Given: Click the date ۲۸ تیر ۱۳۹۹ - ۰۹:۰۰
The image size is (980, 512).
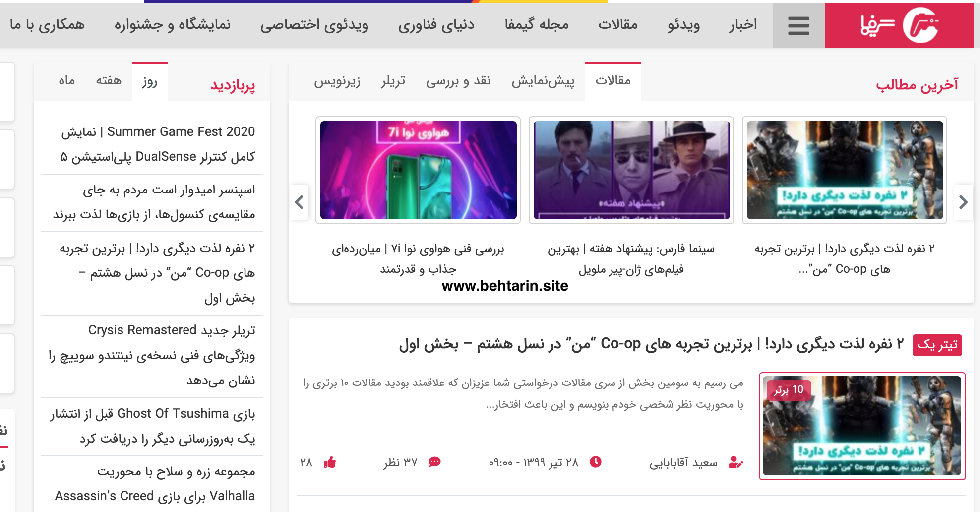Looking at the screenshot, I should point(534,462).
